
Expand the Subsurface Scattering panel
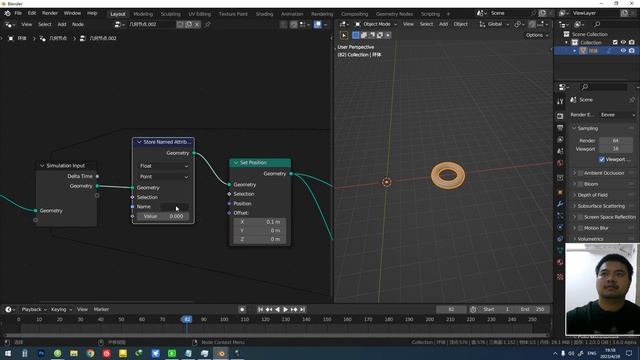[574, 206]
